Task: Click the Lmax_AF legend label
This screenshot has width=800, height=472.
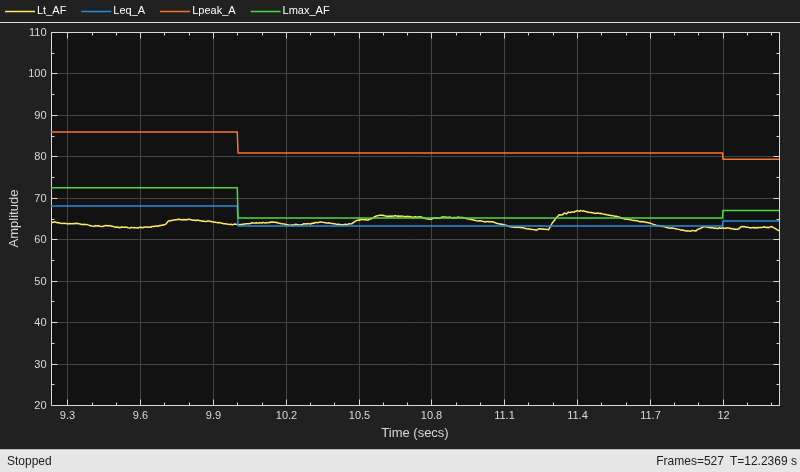Action: click(x=306, y=10)
